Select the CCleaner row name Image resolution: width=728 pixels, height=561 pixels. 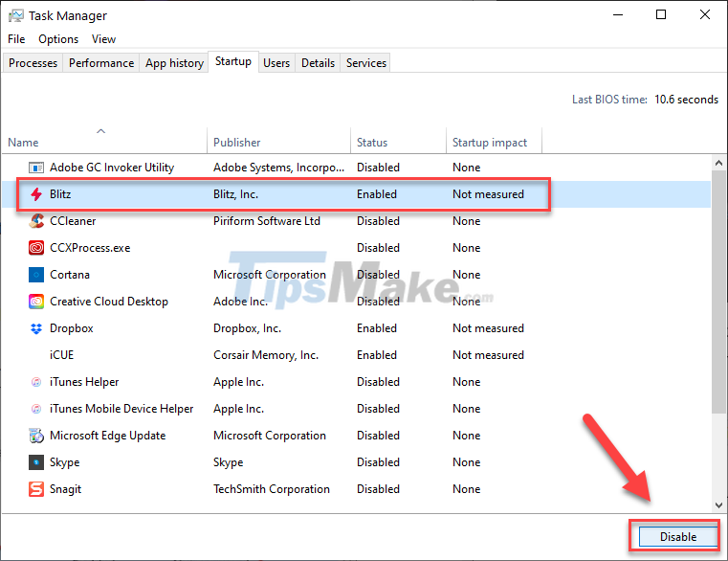[73, 221]
